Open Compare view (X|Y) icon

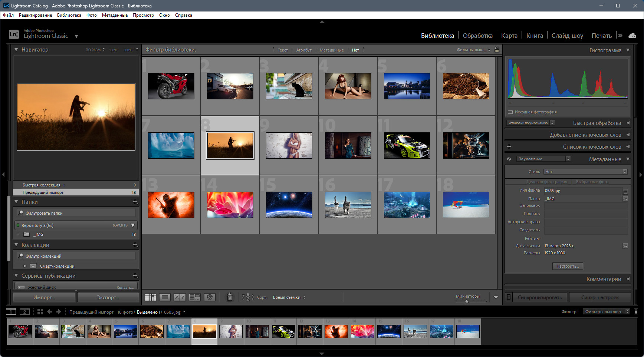180,297
